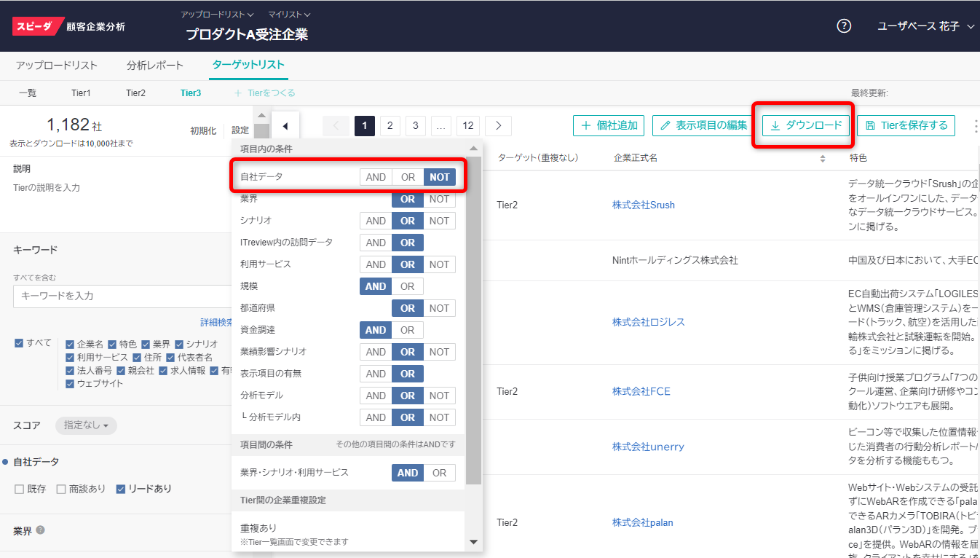Collapse the side panel with left triangle

click(285, 126)
